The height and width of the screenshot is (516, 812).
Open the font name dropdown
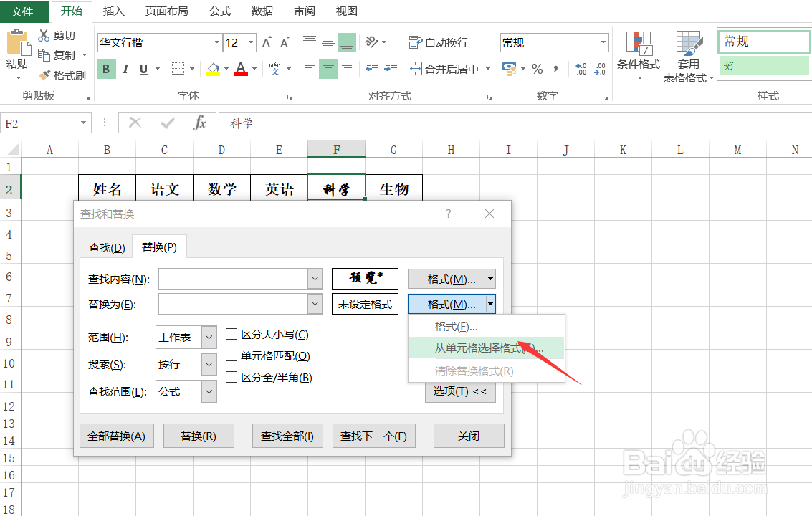[219, 42]
